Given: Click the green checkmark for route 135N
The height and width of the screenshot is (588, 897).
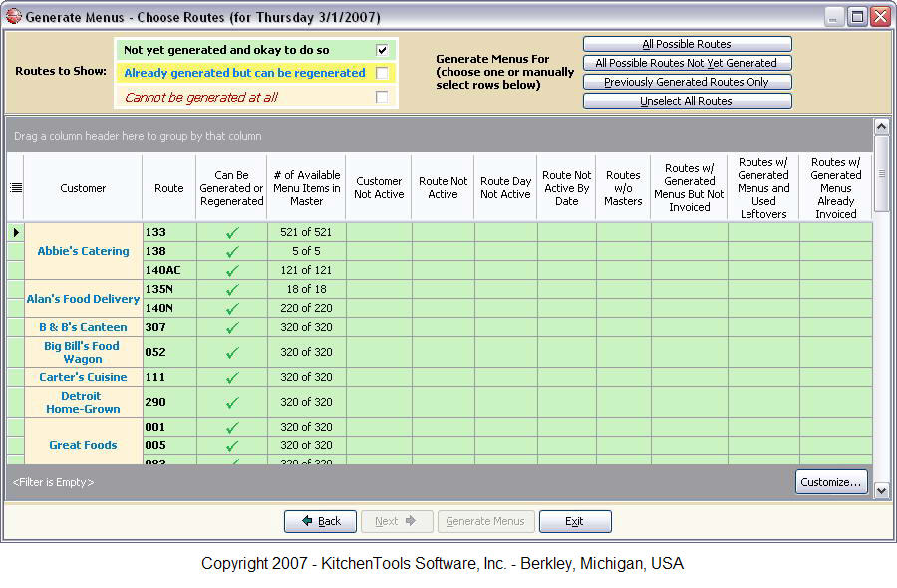Looking at the screenshot, I should click(x=232, y=289).
